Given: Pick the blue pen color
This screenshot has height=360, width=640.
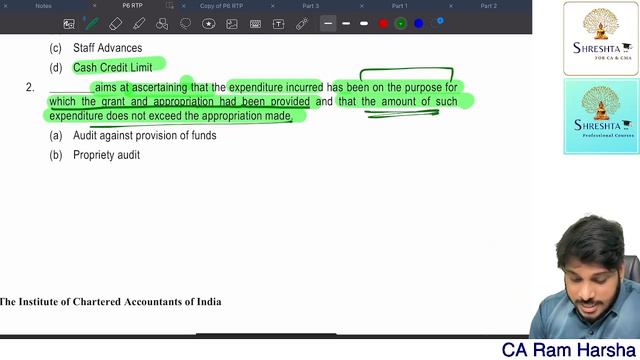Looking at the screenshot, I should [x=419, y=24].
